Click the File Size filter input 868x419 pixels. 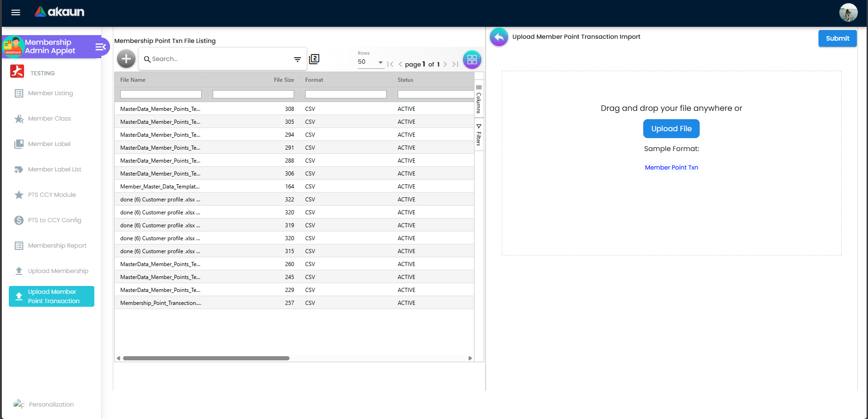click(253, 94)
